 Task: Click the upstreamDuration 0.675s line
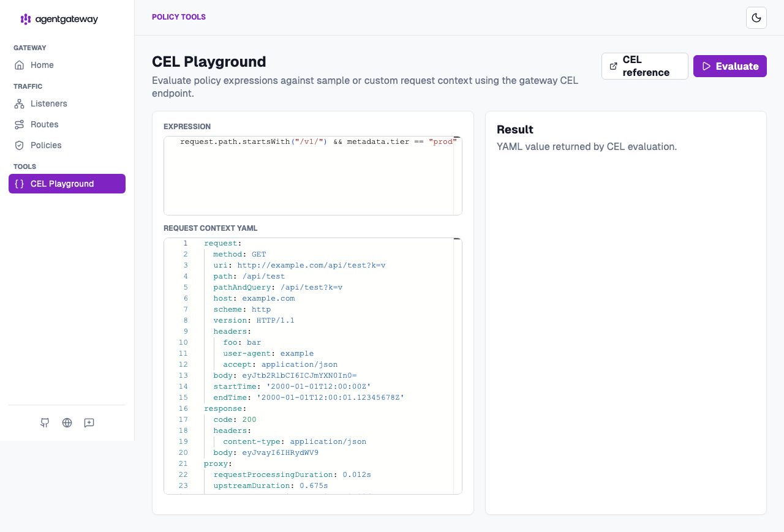tap(271, 485)
